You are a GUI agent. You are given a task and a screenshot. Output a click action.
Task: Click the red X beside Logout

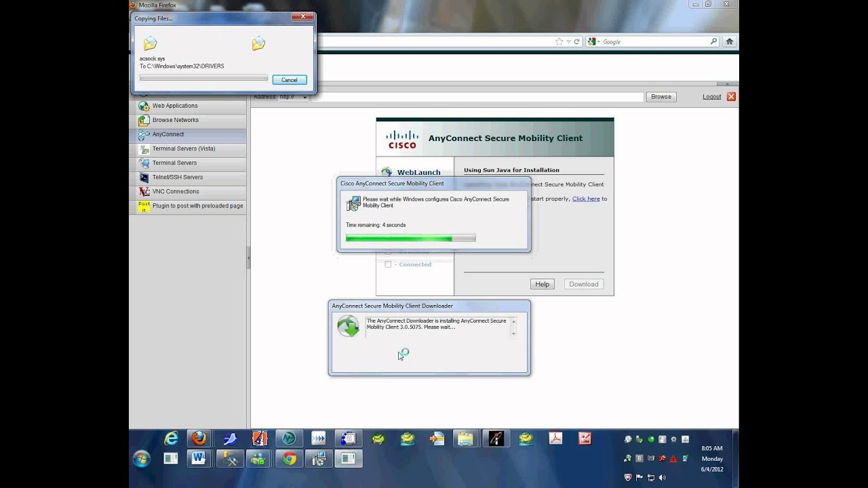pyautogui.click(x=731, y=97)
